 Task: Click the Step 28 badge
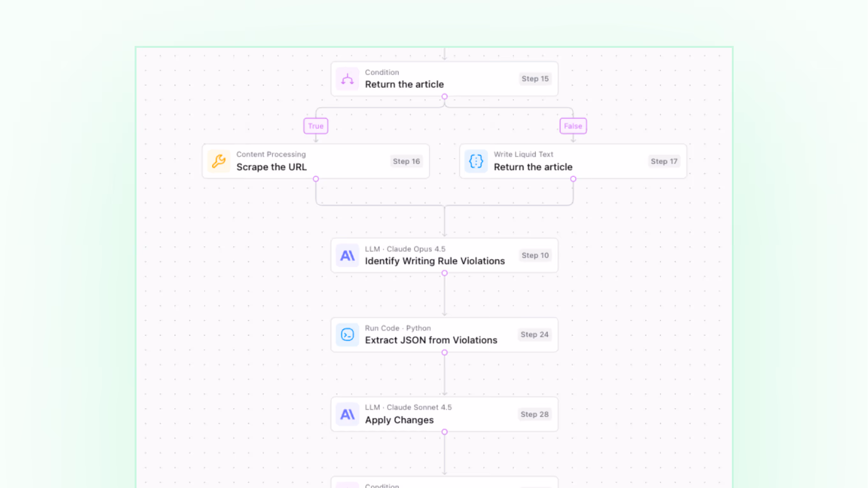(534, 414)
